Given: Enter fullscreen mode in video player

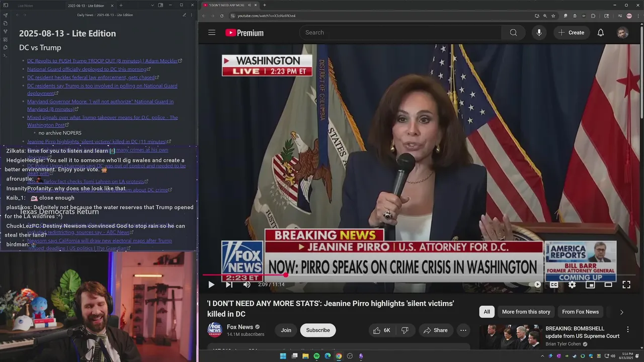Looking at the screenshot, I should point(626,285).
